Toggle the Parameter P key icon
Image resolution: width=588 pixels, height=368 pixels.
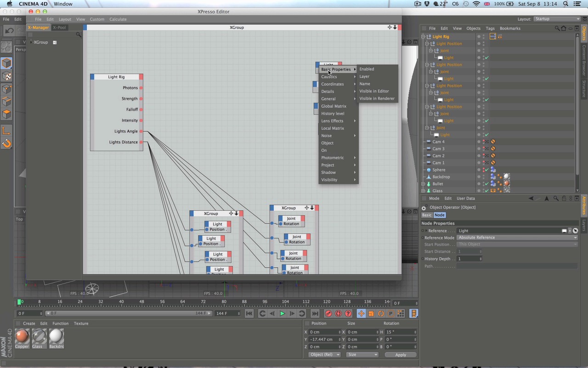click(391, 313)
